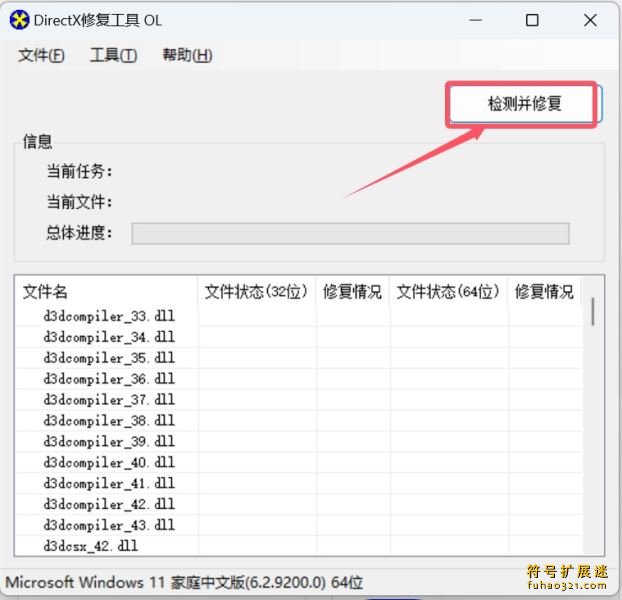The image size is (622, 600).
Task: Maximize the DirectX repair tool window
Action: (532, 20)
